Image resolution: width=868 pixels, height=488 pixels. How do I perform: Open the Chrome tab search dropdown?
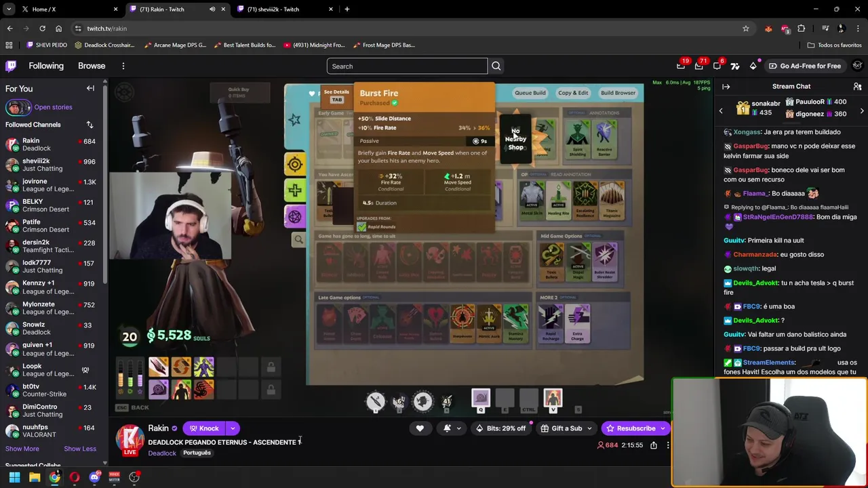[9, 9]
